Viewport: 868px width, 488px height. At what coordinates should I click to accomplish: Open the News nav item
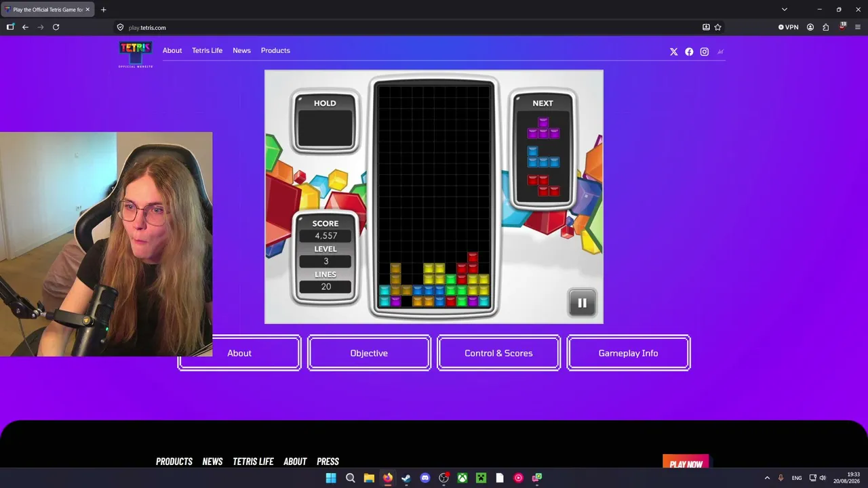coord(241,50)
